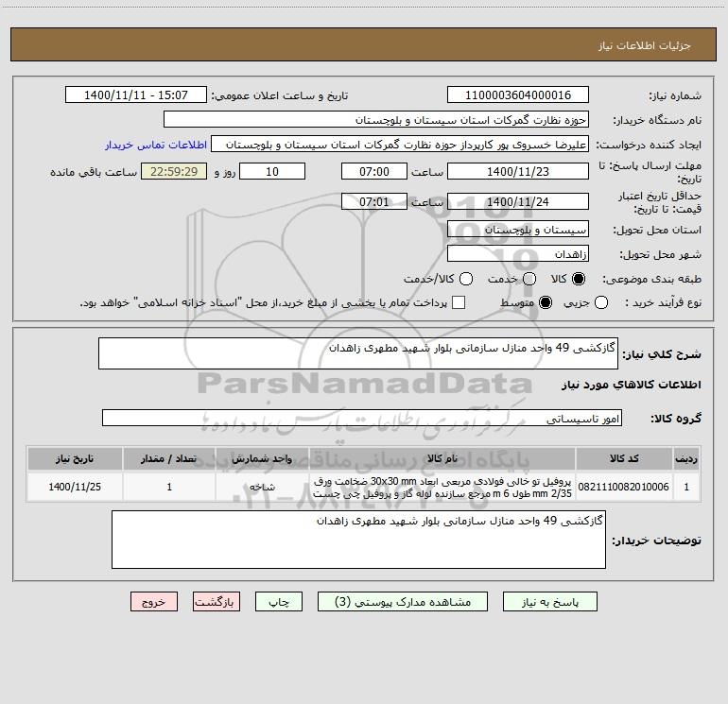
Task: Tick the Islamic treasury bonds payment checkbox
Action: point(459,302)
